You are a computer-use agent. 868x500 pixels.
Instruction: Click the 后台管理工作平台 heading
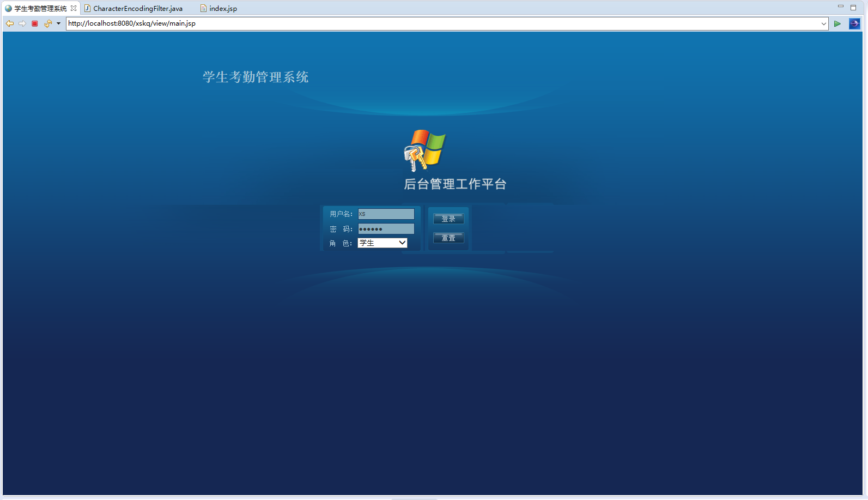[455, 184]
